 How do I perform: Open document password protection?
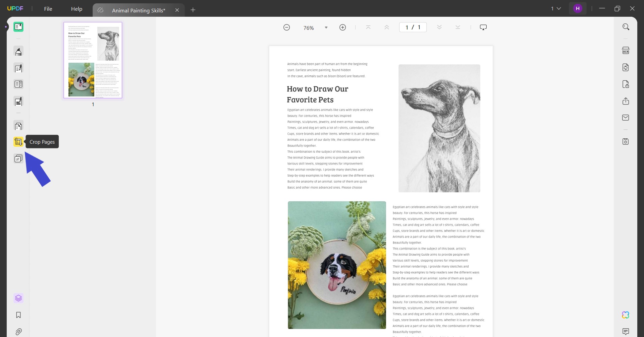pos(626,84)
